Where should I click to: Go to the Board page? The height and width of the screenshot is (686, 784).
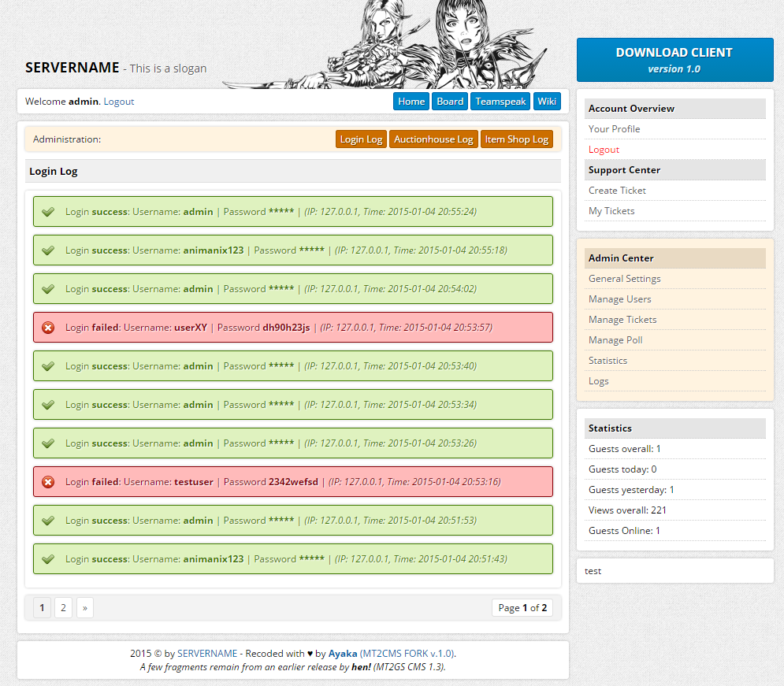450,102
